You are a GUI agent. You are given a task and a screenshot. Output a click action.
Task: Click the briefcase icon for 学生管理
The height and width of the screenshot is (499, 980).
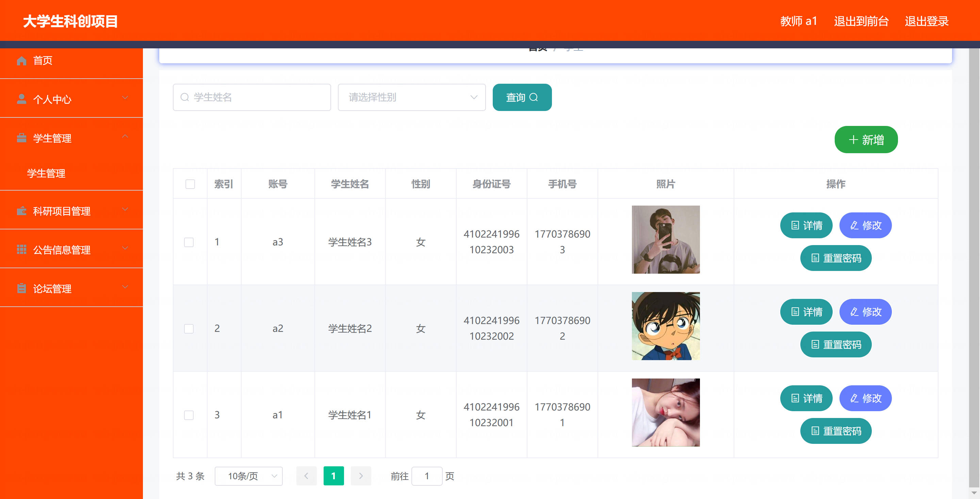click(22, 138)
